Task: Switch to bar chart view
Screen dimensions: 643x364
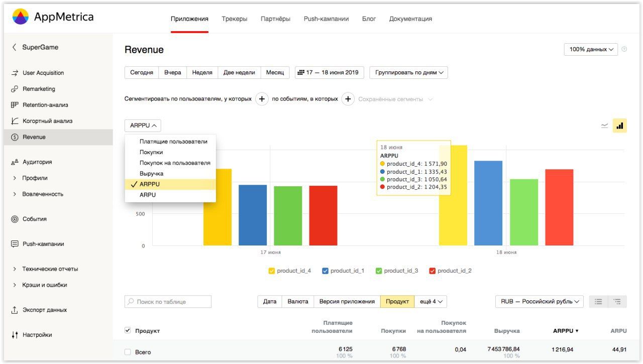Action: pyautogui.click(x=619, y=126)
